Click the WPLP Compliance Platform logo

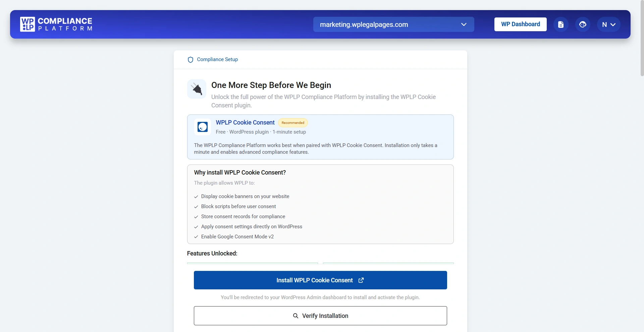(56, 24)
